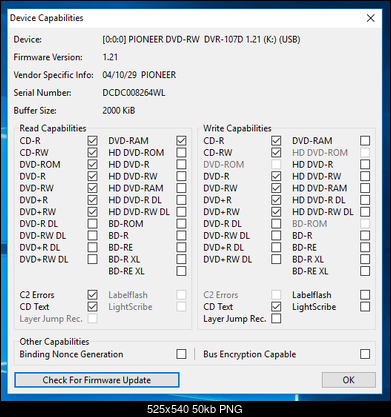Viewport: 391px width, 417px height.
Task: Toggle BD-RE XL checkbox under Read Capabilities
Action: 181,271
